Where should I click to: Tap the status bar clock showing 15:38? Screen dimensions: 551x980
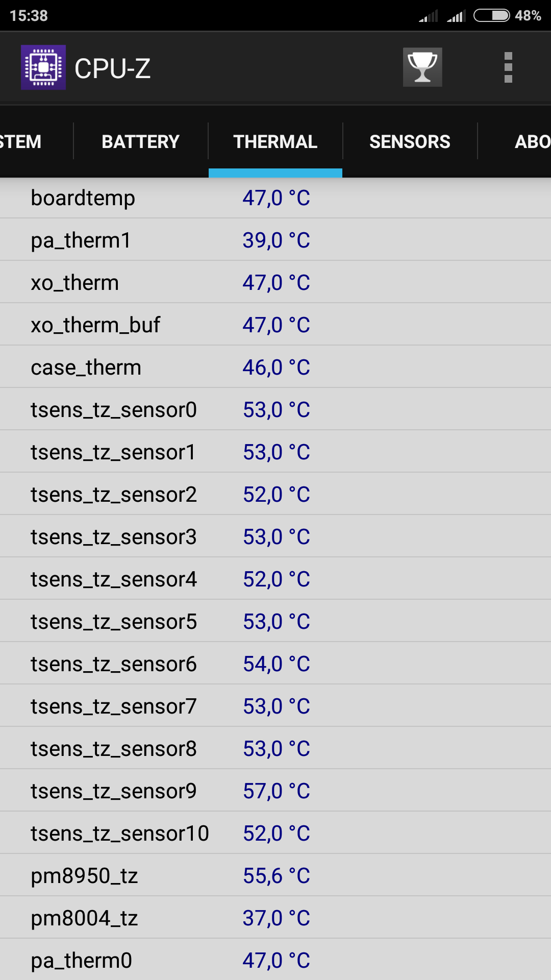[x=29, y=16]
